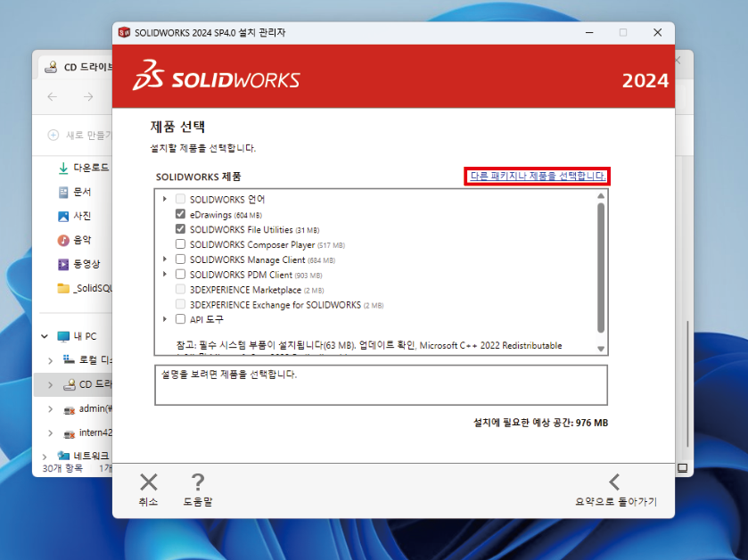Image resolution: width=748 pixels, height=560 pixels.
Task: Select the CD drive tab in Explorer
Action: click(75, 67)
